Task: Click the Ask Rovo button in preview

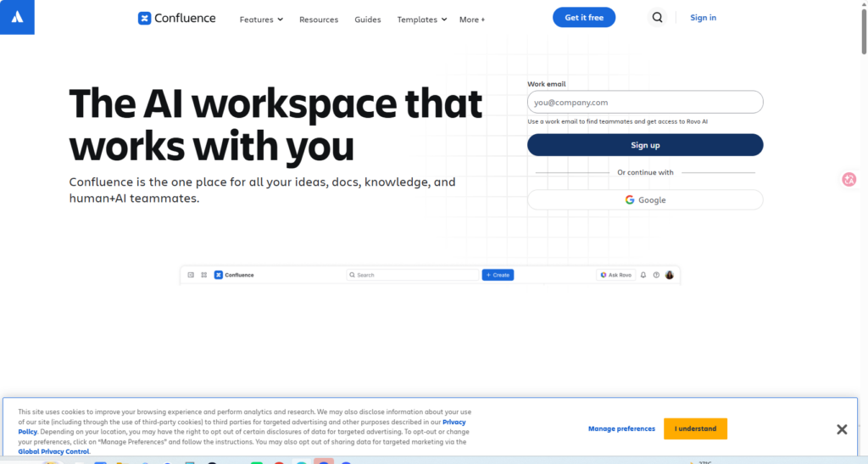Action: point(616,275)
